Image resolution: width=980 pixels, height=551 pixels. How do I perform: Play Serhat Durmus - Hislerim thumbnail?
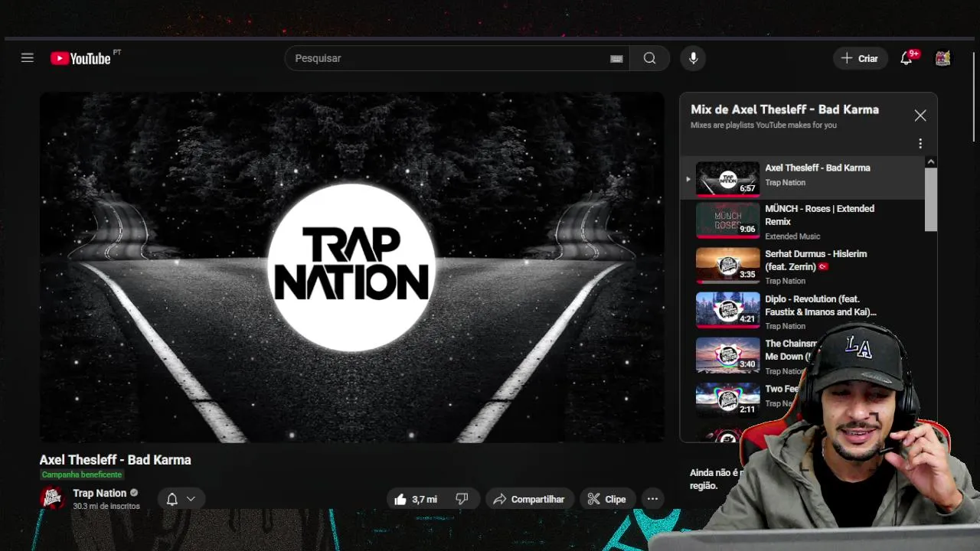coord(727,266)
